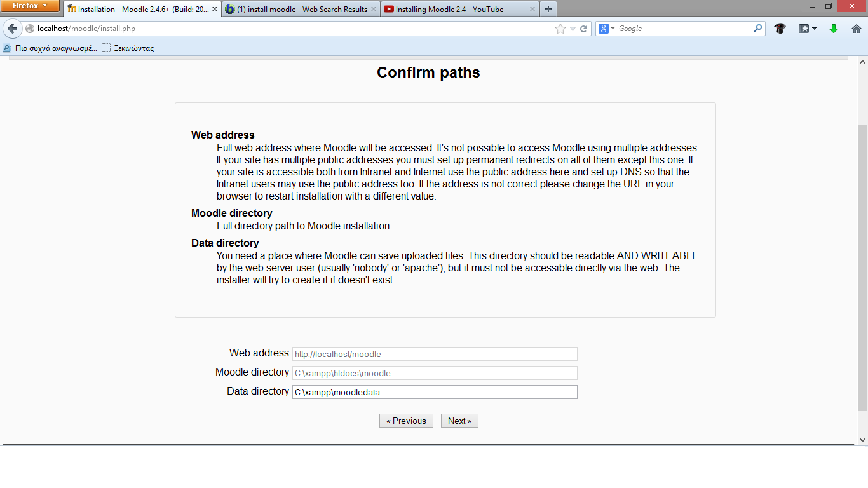The image size is (868, 488).
Task: Click the Moodle directory bold heading in help box
Action: tap(232, 213)
